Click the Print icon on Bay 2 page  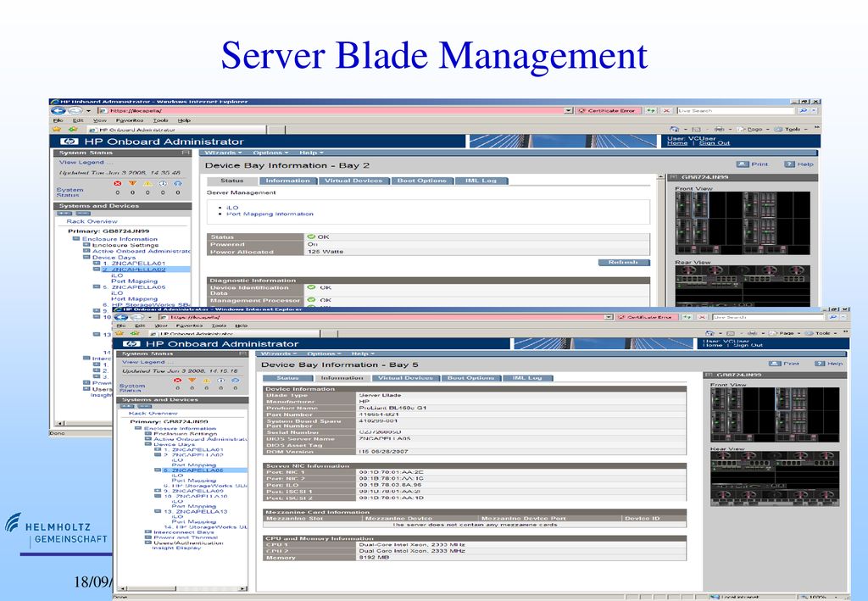point(743,164)
